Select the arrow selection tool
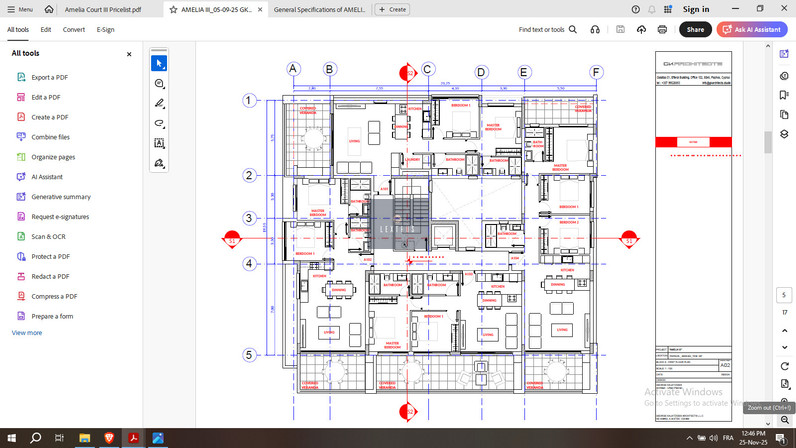This screenshot has width=796, height=448. (159, 63)
